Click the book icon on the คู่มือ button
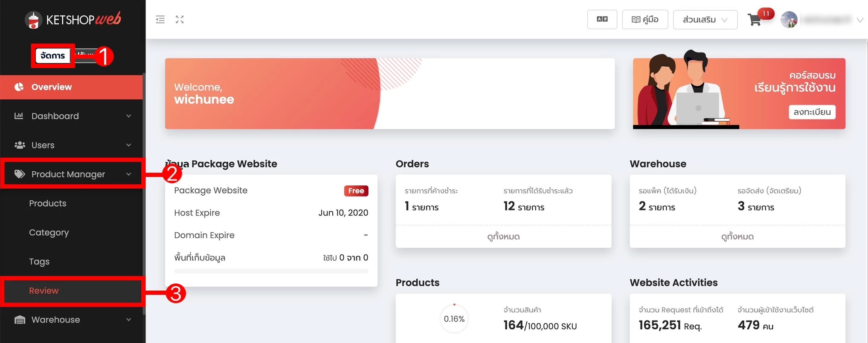This screenshot has width=868, height=343. click(x=636, y=20)
